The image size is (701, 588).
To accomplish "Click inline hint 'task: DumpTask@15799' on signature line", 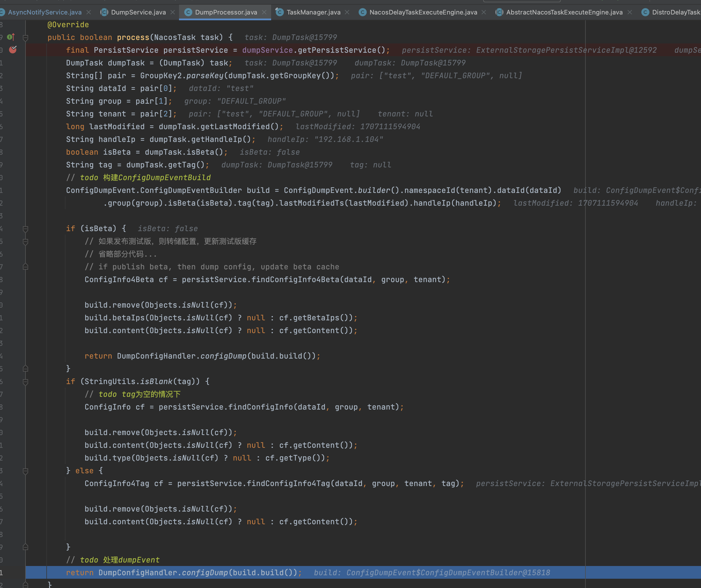I will coord(291,37).
